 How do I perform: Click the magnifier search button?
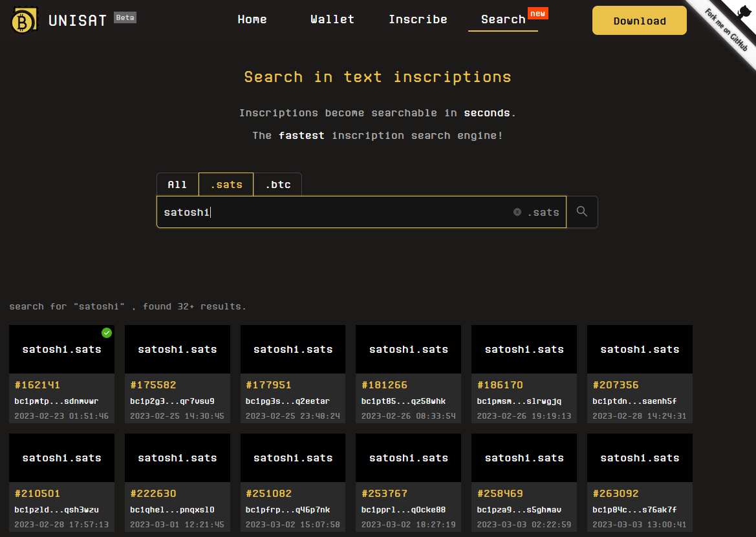click(582, 212)
